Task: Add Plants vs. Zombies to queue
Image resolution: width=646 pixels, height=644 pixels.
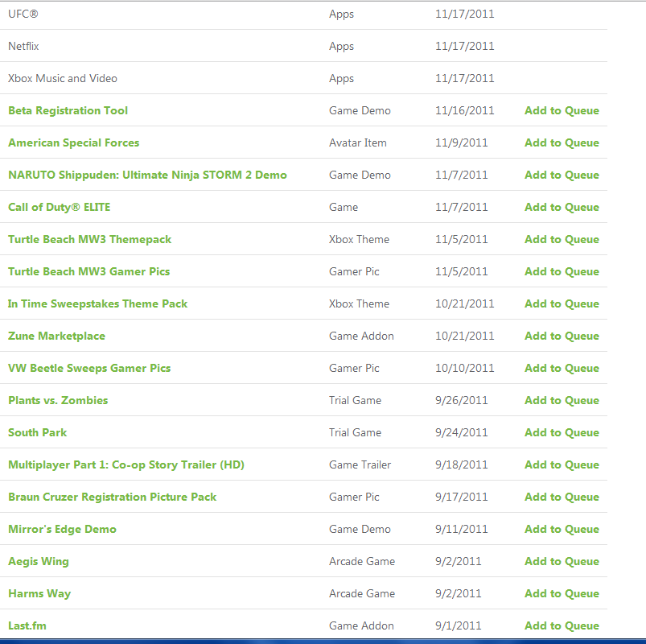Action: pos(562,400)
